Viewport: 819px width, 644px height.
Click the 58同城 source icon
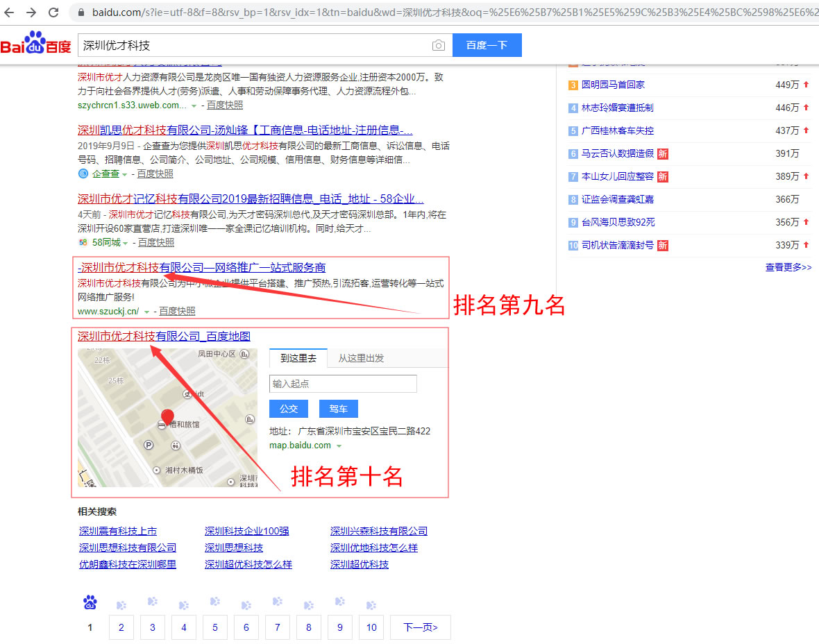pyautogui.click(x=83, y=242)
